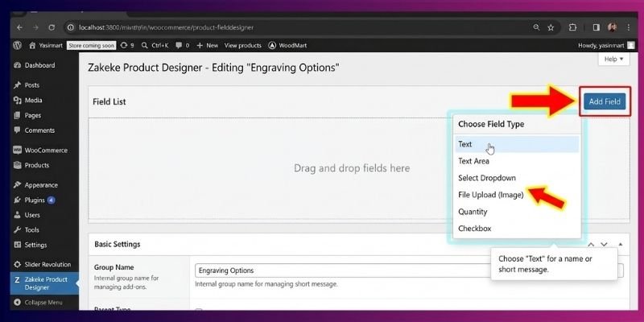Choose Quantity field type
Screen dimensions: 644x322
pos(517,212)
